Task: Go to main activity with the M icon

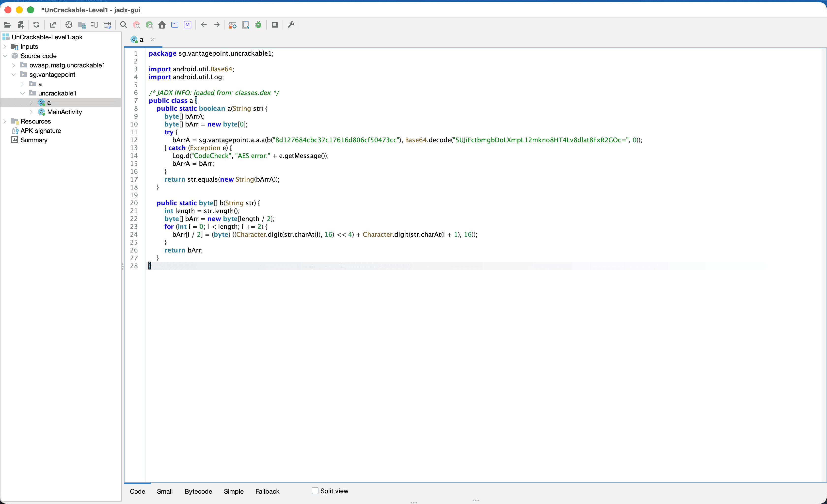Action: [188, 25]
